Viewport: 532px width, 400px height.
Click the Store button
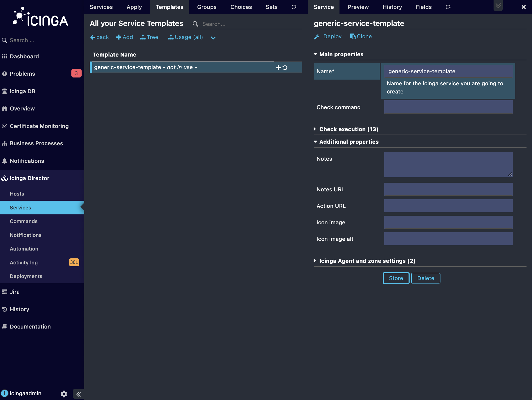[x=396, y=278]
